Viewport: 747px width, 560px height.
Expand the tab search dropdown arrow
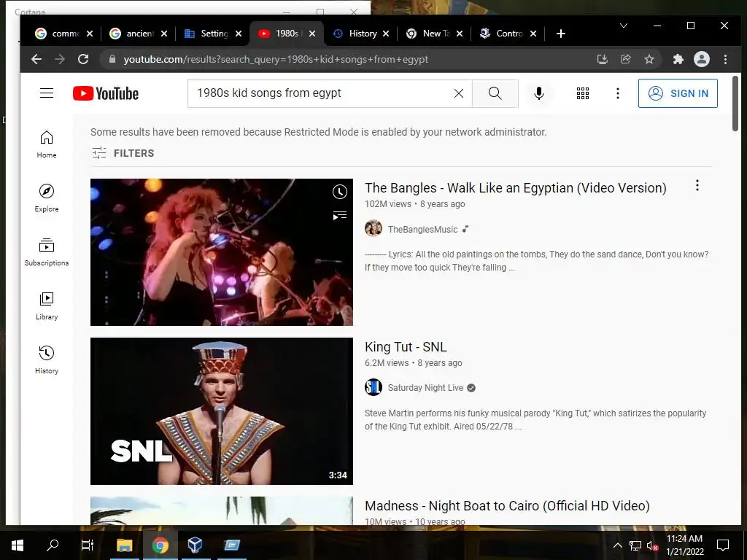point(623,26)
